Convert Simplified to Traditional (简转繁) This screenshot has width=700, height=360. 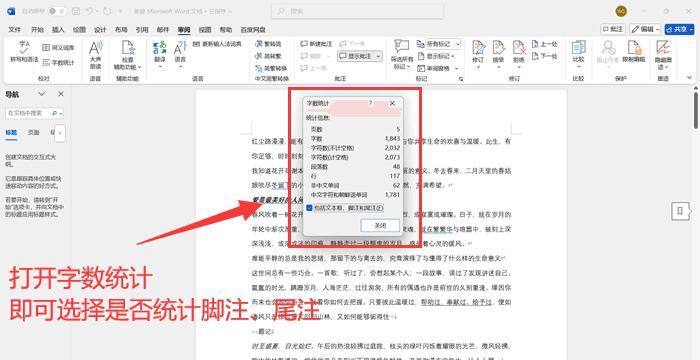pyautogui.click(x=268, y=56)
